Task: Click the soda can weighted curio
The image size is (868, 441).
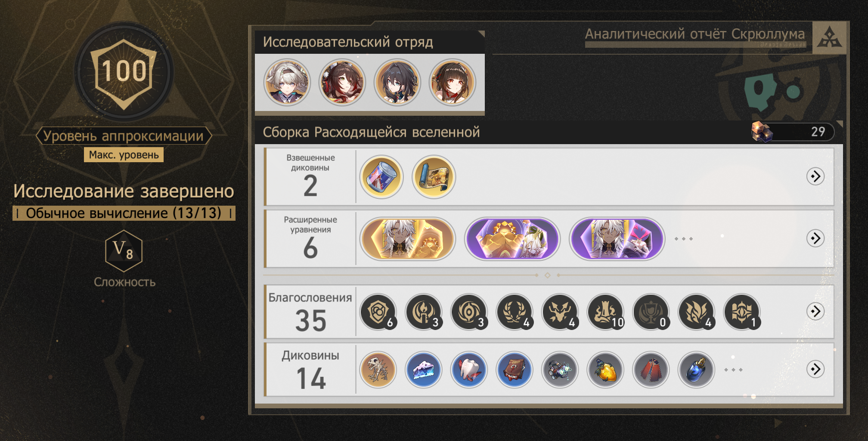Action: click(x=381, y=177)
